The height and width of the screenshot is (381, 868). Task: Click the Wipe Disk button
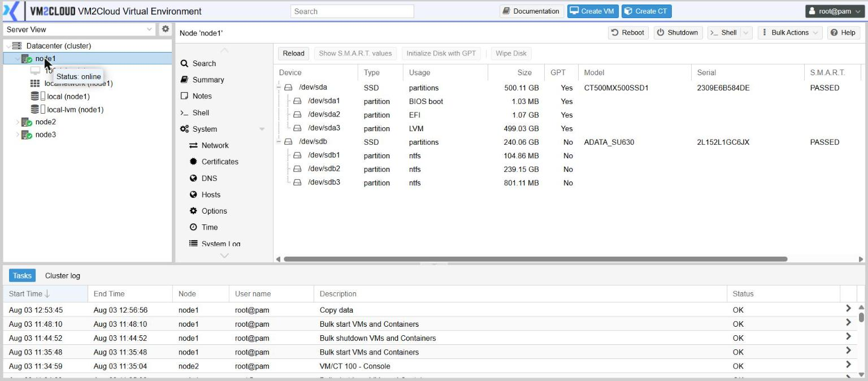[x=511, y=53]
